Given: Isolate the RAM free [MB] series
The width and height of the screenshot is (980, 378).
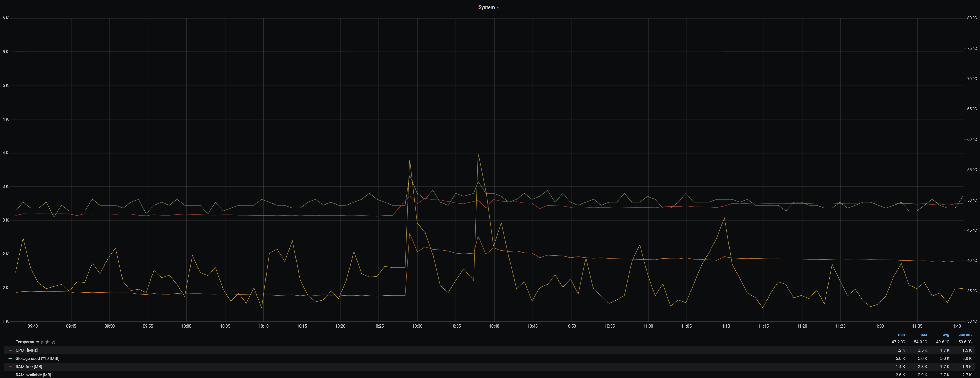Looking at the screenshot, I should [28, 367].
